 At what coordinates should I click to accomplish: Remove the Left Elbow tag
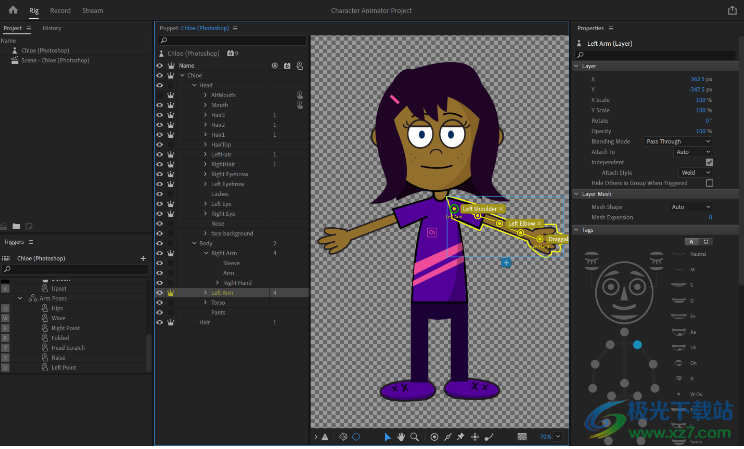tap(539, 224)
